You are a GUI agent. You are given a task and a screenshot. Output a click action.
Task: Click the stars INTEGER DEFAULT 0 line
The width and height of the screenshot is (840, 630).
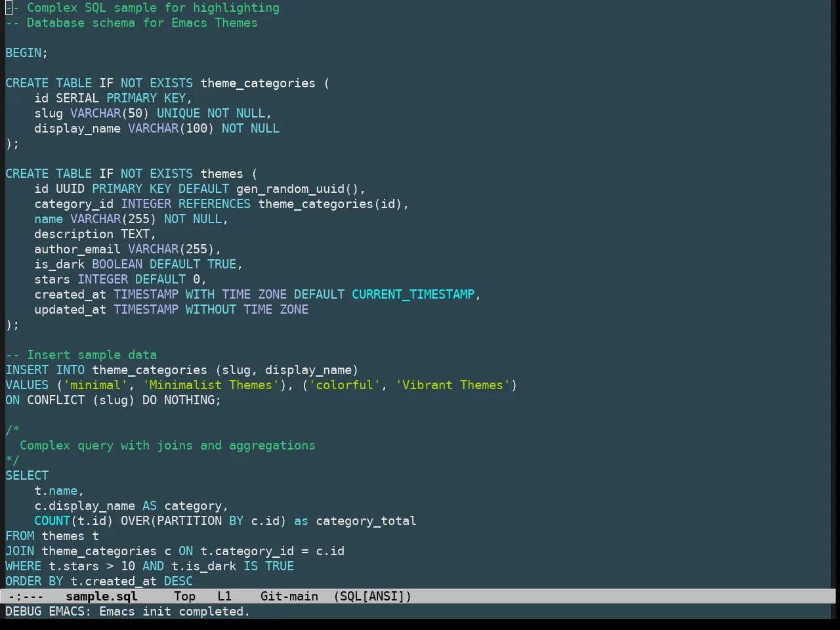tap(121, 280)
